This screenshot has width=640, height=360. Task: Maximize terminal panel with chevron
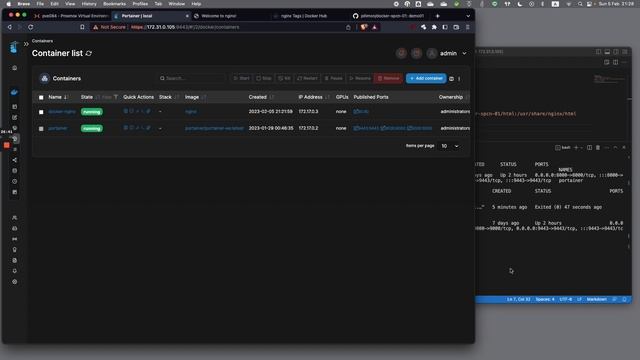point(616,147)
